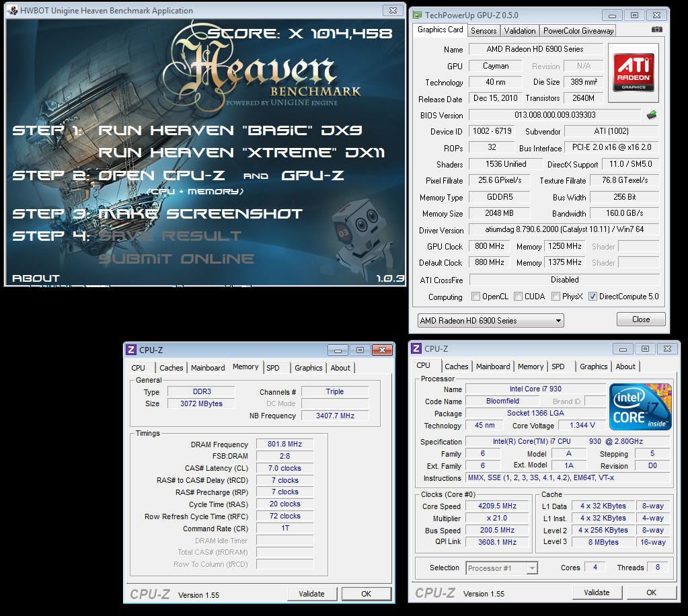Uncheck the DirectCompute 5.0 checkbox

593,296
